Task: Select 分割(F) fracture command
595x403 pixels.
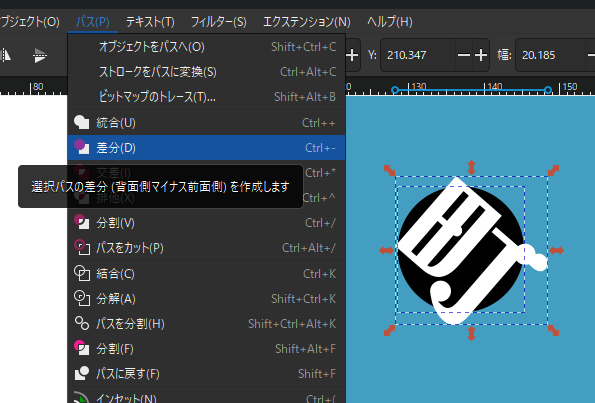Action: [206, 349]
